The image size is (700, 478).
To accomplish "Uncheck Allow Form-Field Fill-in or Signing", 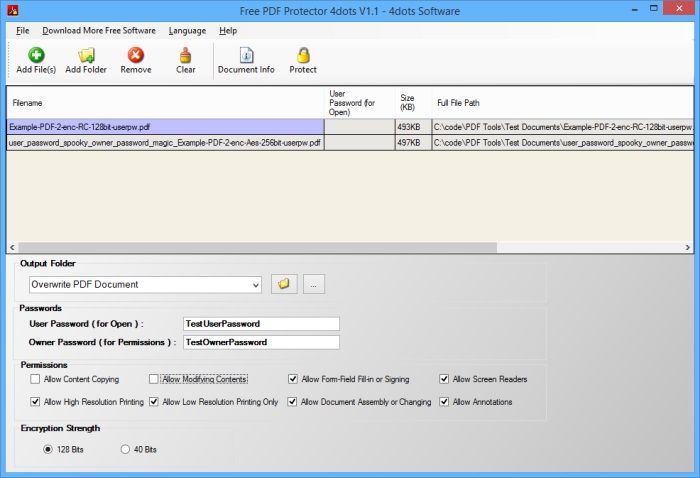I will point(292,379).
